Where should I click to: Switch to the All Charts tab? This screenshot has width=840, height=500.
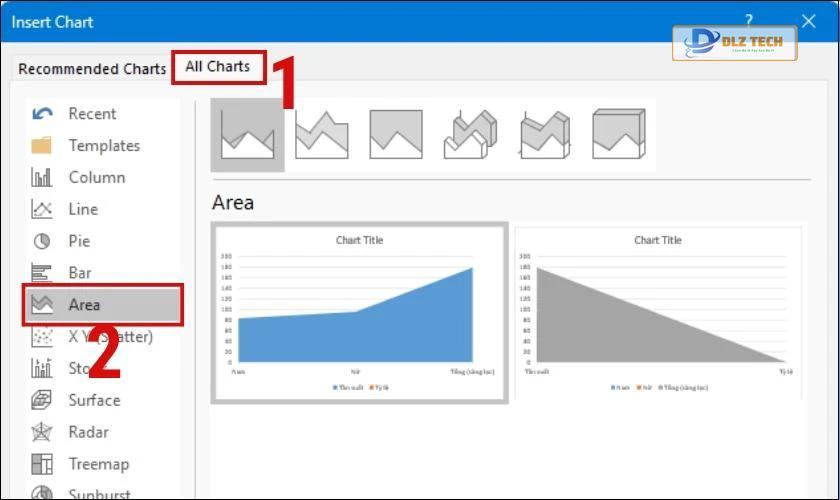(218, 66)
